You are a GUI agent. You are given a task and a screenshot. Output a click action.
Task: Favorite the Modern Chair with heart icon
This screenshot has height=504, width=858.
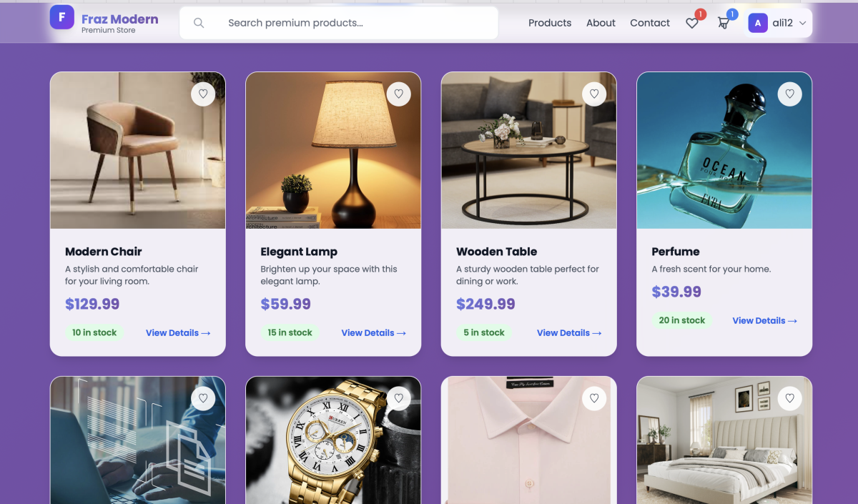point(203,94)
